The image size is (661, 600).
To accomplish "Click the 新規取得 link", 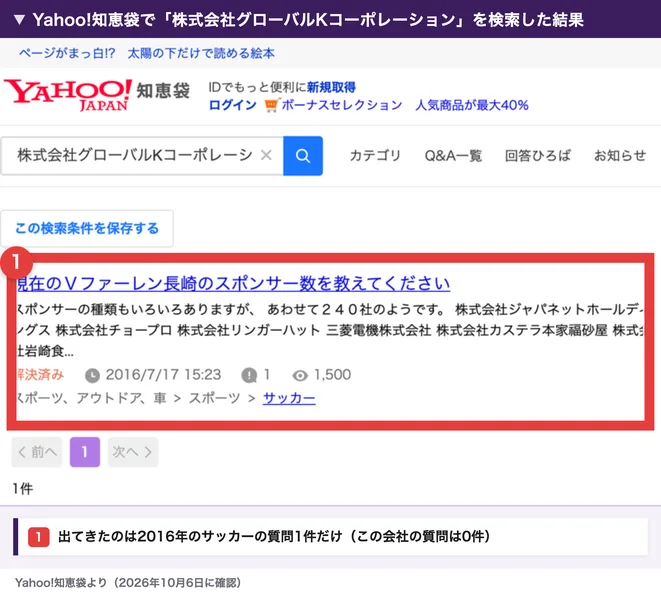I will 331,87.
